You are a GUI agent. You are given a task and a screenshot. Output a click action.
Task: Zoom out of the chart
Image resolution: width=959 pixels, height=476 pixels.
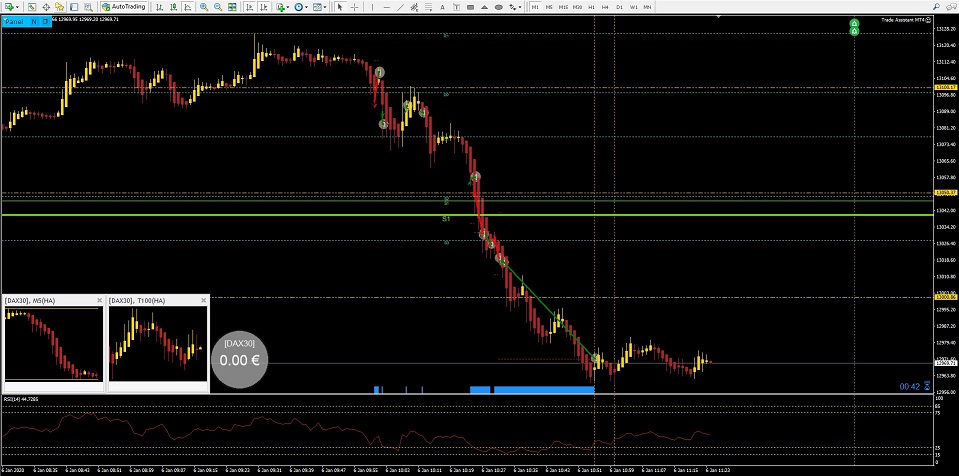(x=218, y=7)
